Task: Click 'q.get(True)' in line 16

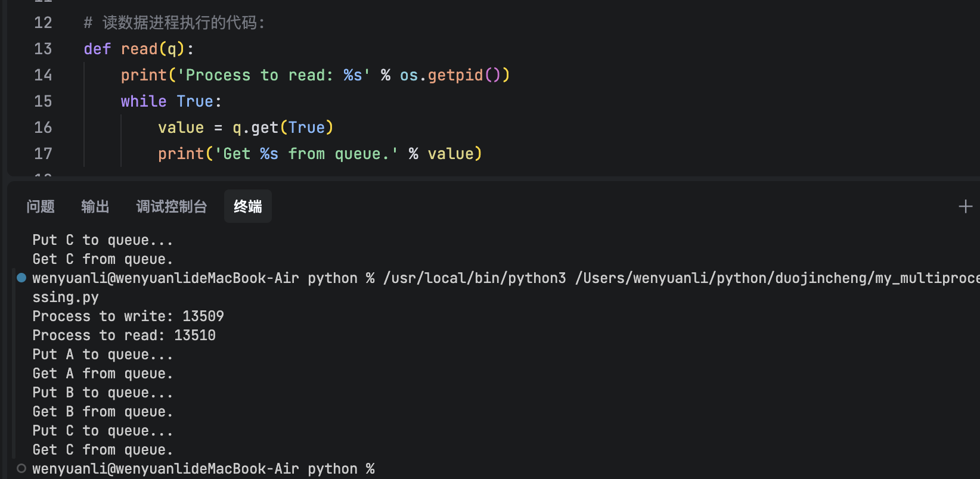Action: (x=283, y=127)
